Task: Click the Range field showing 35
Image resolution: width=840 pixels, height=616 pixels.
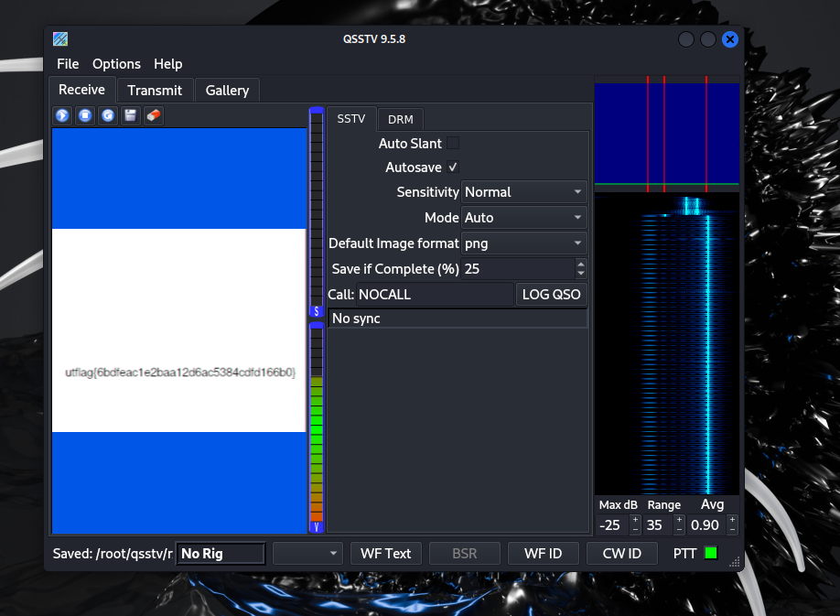Action: click(x=659, y=525)
